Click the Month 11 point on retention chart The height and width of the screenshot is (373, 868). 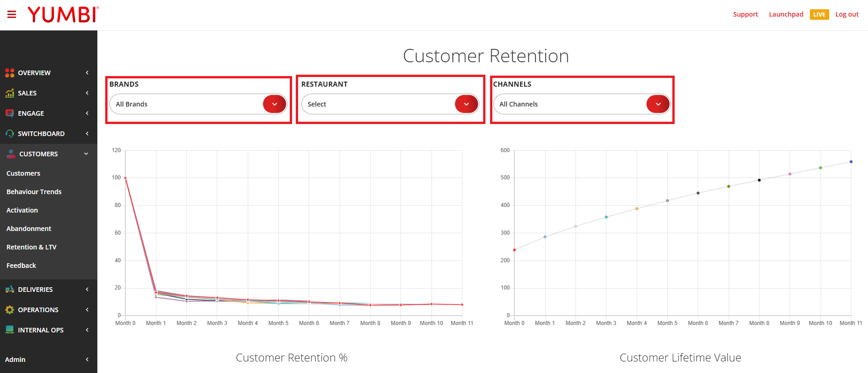pos(462,305)
